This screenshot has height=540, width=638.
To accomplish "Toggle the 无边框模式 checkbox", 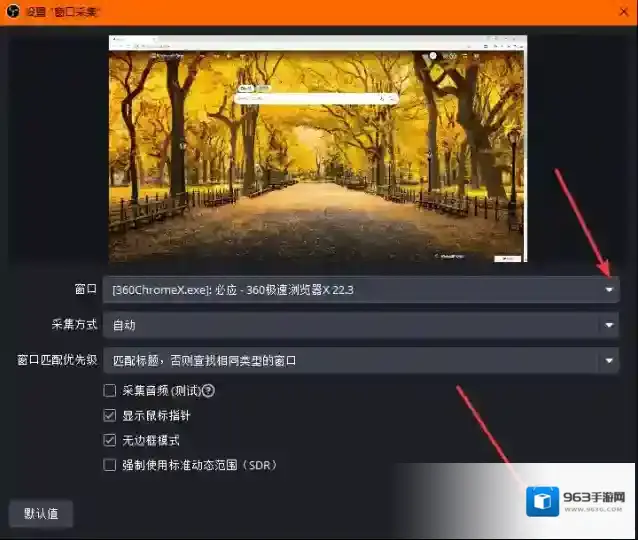I will point(109,440).
